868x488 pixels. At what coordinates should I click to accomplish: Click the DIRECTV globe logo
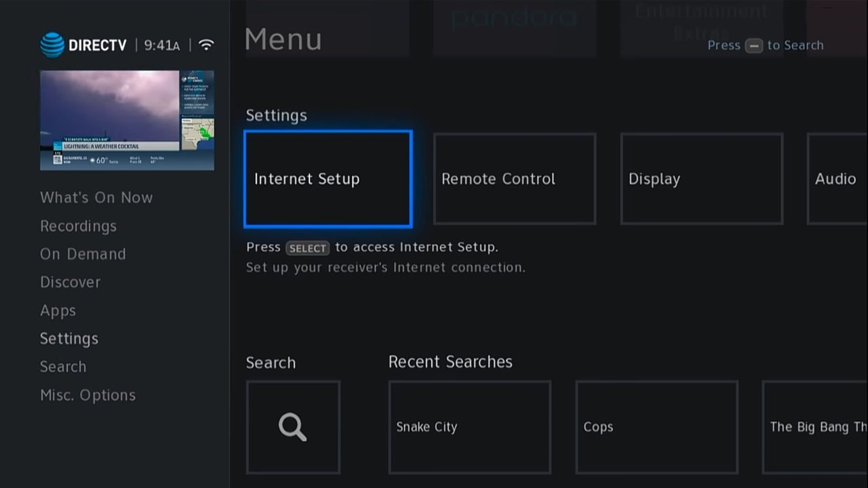(53, 43)
